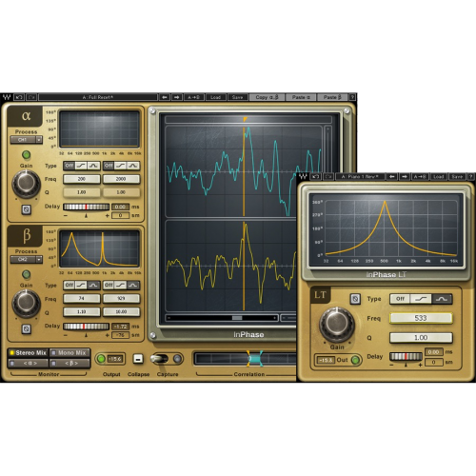The width and height of the screenshot is (476, 476).
Task: Select Stereo Mix monitor mode
Action: click(28, 353)
